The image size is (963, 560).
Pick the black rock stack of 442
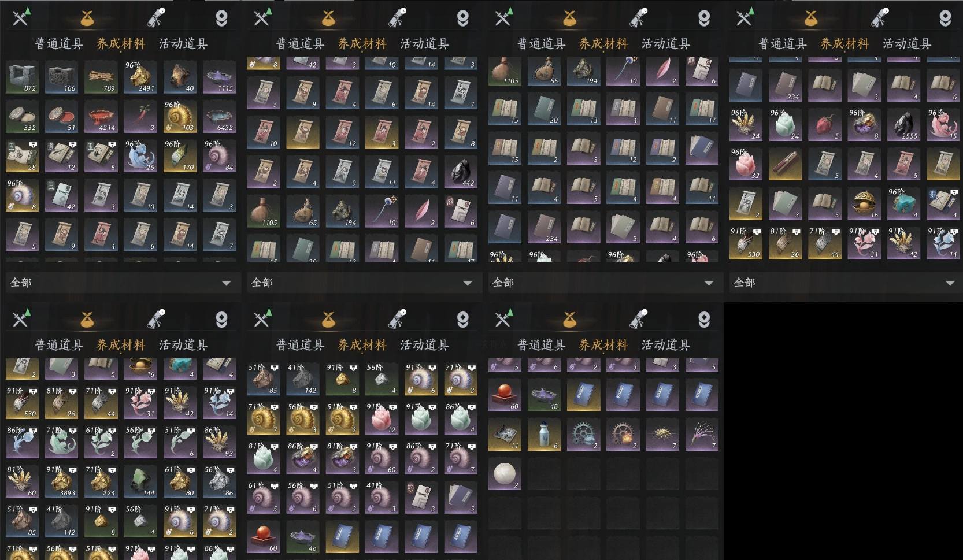461,172
